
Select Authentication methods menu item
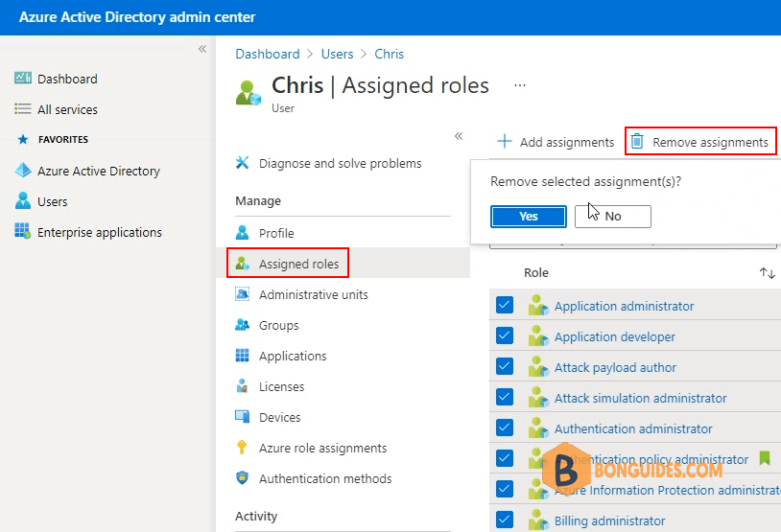tap(325, 478)
